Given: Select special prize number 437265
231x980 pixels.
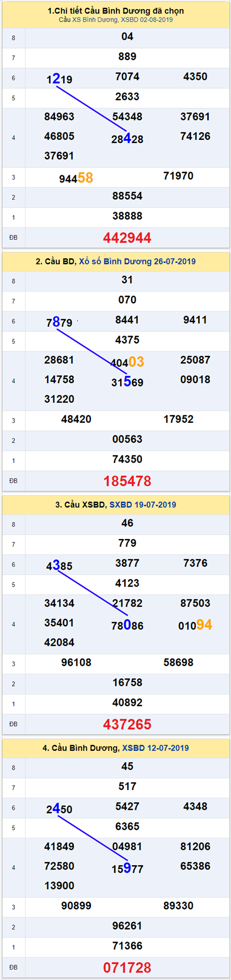Looking at the screenshot, I should tap(127, 725).
